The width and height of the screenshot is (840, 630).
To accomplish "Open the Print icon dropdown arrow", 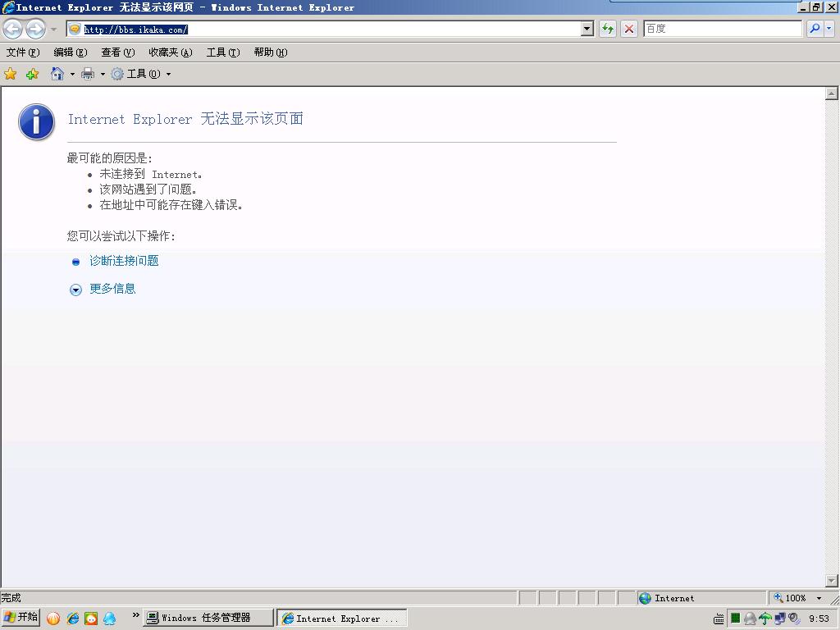I will point(103,74).
